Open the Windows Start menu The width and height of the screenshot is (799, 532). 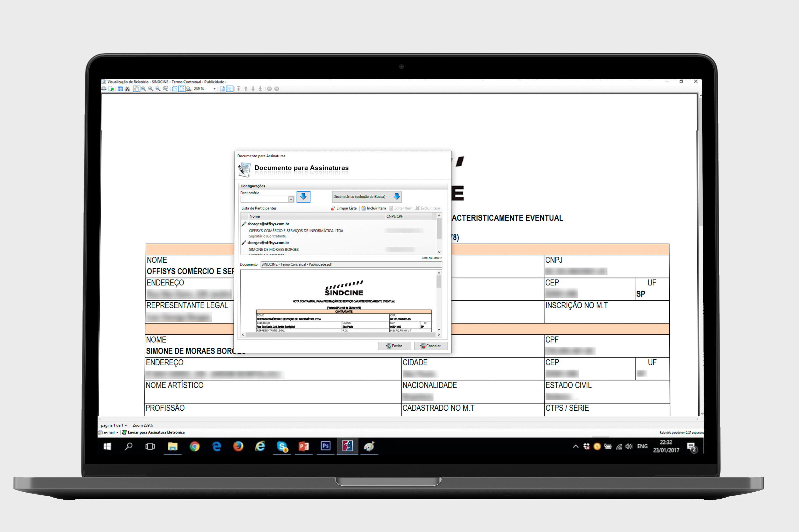(107, 447)
